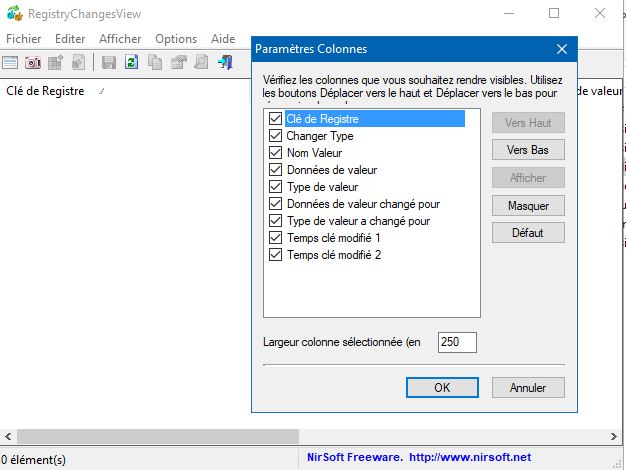Screen dimensions: 626x470
Task: Uncheck Temps clé modifié 1 checkbox
Action: click(x=275, y=238)
